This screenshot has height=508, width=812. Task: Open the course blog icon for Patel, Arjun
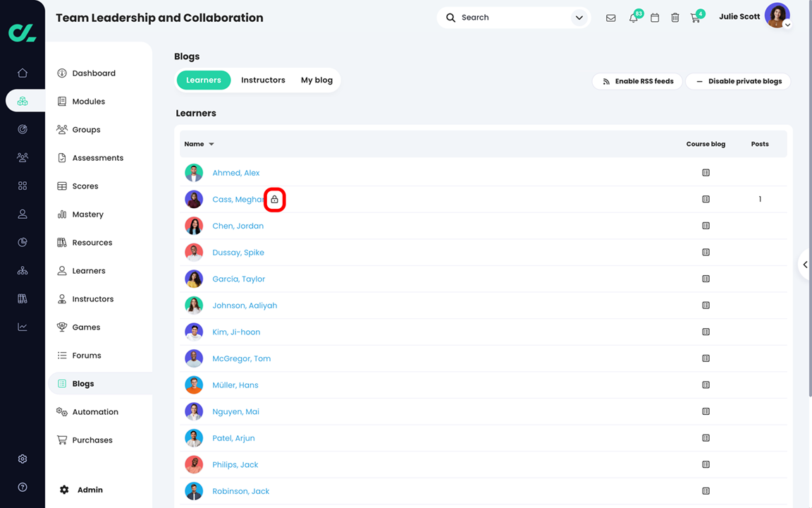tap(706, 438)
